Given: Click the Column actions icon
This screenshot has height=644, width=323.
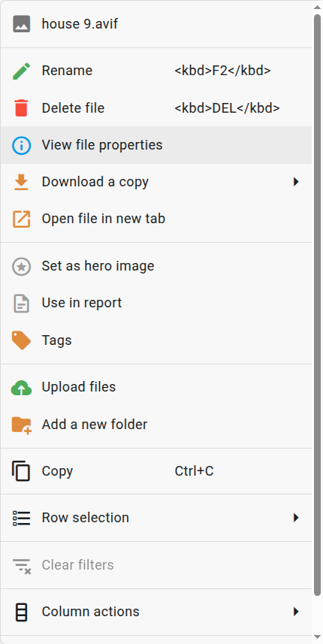Looking at the screenshot, I should (x=21, y=612).
